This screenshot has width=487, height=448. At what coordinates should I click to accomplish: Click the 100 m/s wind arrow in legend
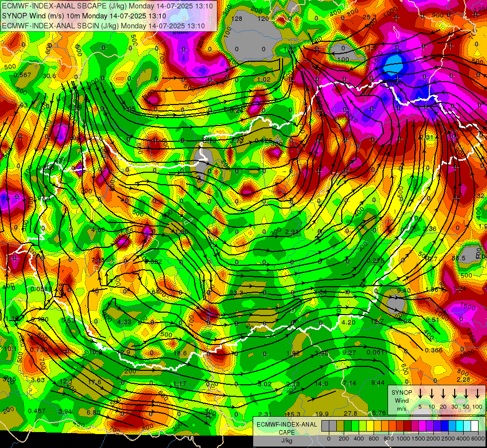point(478,394)
